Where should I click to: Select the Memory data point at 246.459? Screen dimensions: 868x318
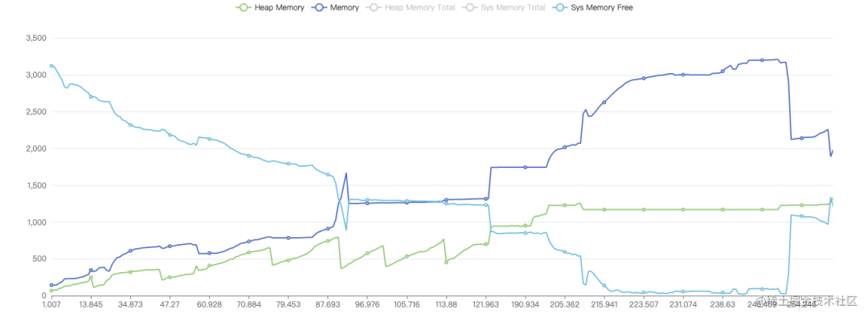(x=762, y=59)
